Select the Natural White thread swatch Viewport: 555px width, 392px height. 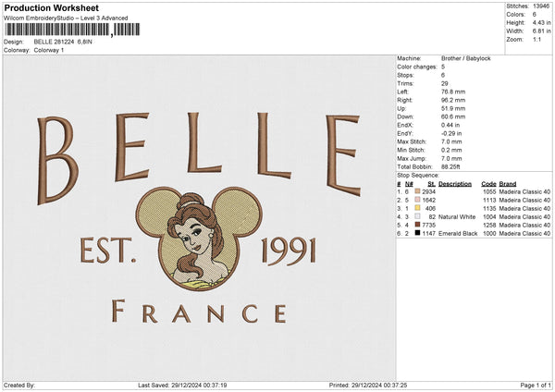pyautogui.click(x=417, y=216)
